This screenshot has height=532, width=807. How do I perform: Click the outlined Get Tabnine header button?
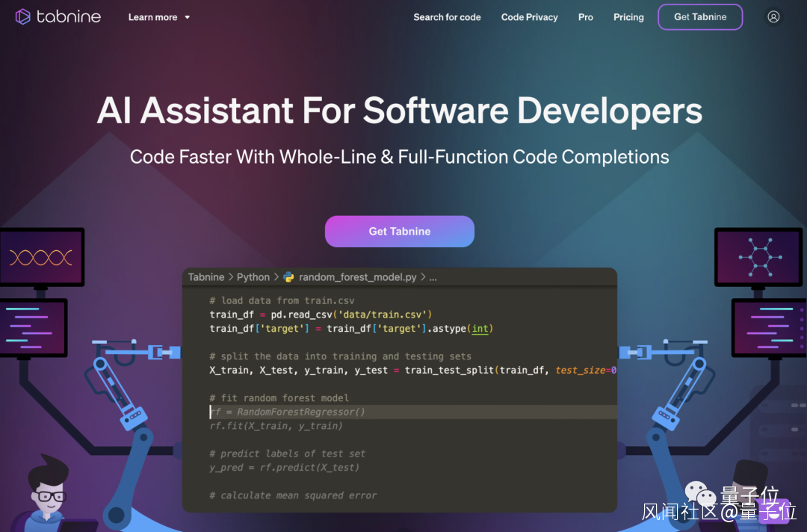[700, 17]
